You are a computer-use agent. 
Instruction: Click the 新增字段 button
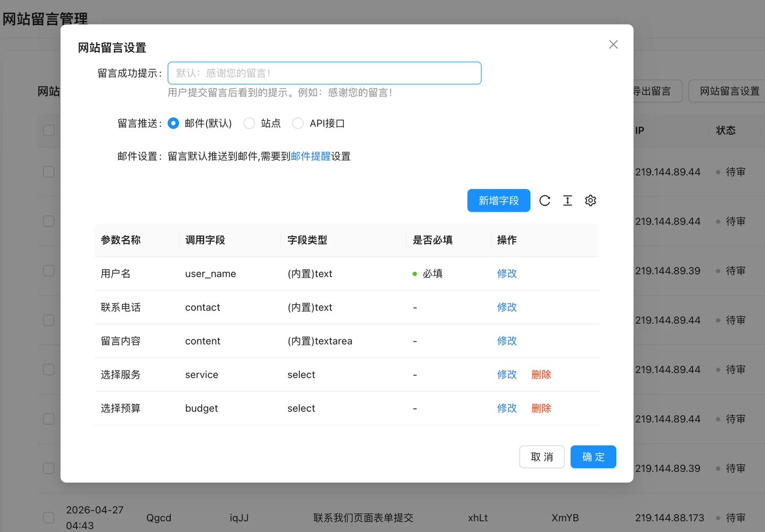click(499, 201)
